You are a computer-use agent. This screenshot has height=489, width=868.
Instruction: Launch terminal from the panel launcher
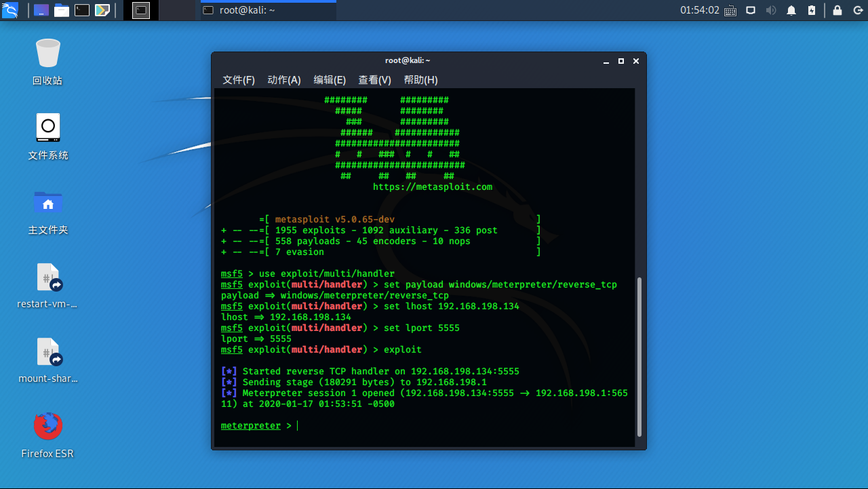tap(82, 10)
